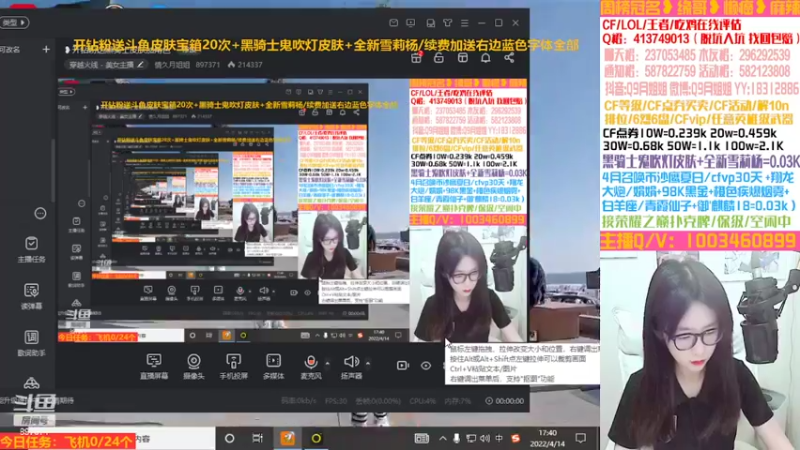Image resolution: width=800 pixels, height=450 pixels.
Task: Select the pink price-list overlay in the outer preview
Action: pos(468,152)
